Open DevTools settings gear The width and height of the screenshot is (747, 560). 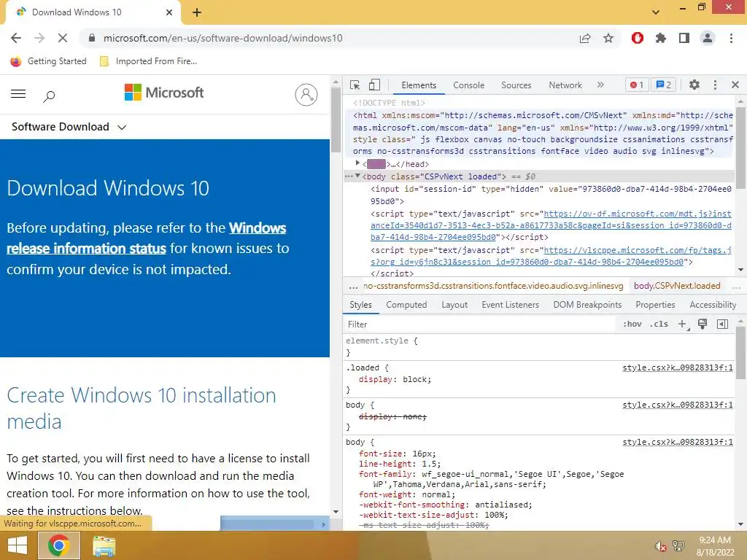point(694,85)
